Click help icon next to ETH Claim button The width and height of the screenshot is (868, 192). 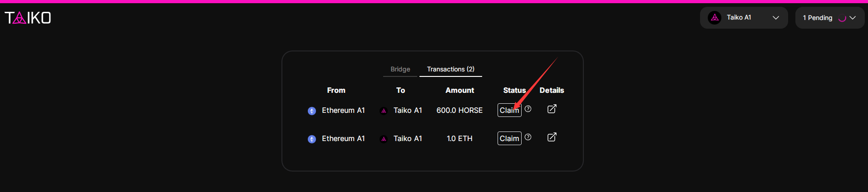point(528,137)
